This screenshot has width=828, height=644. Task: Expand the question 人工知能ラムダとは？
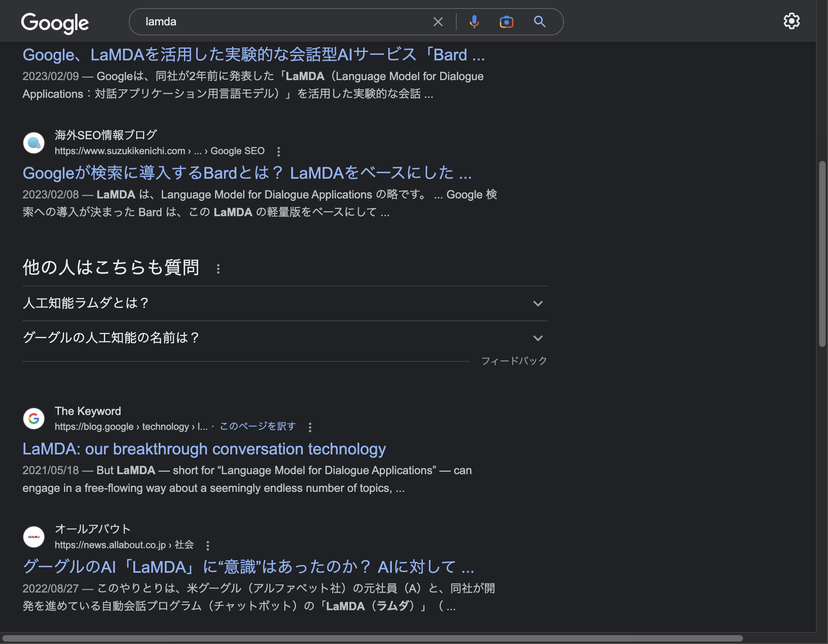(285, 303)
